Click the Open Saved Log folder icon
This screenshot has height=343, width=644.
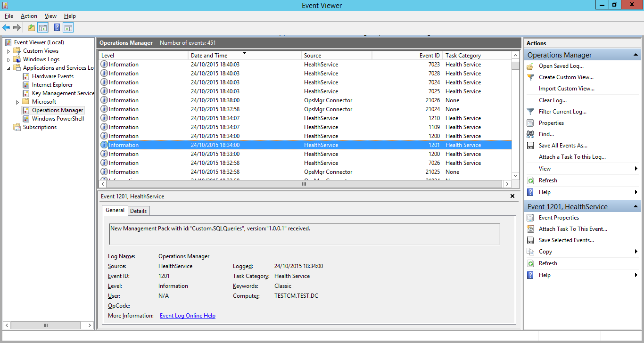pyautogui.click(x=530, y=66)
